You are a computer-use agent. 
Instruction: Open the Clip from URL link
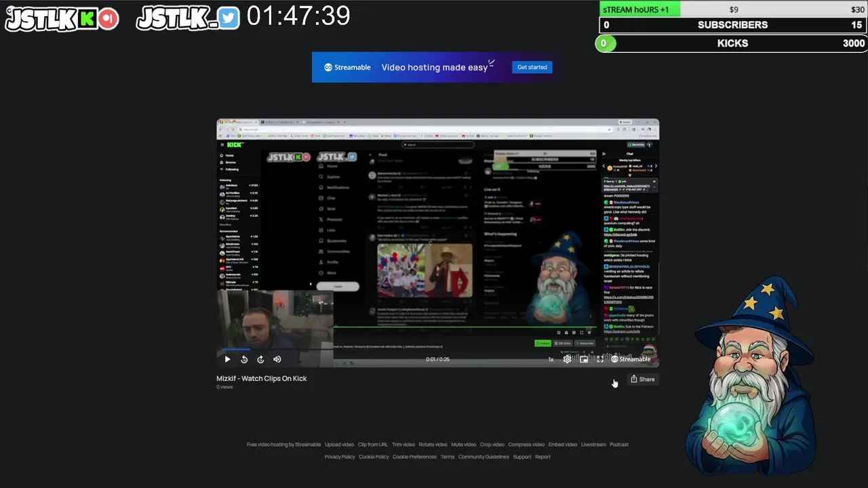click(373, 445)
